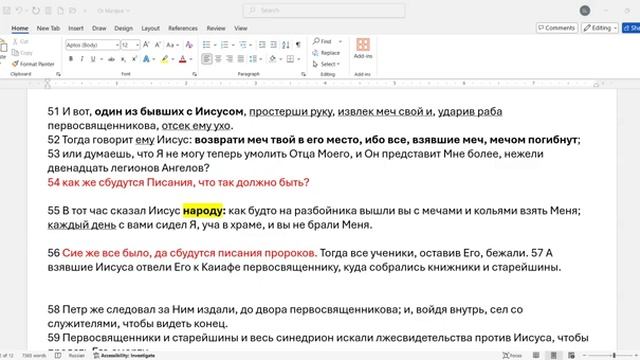This screenshot has height=360, width=640.
Task: Increase paragraph indent
Action: tap(273, 44)
